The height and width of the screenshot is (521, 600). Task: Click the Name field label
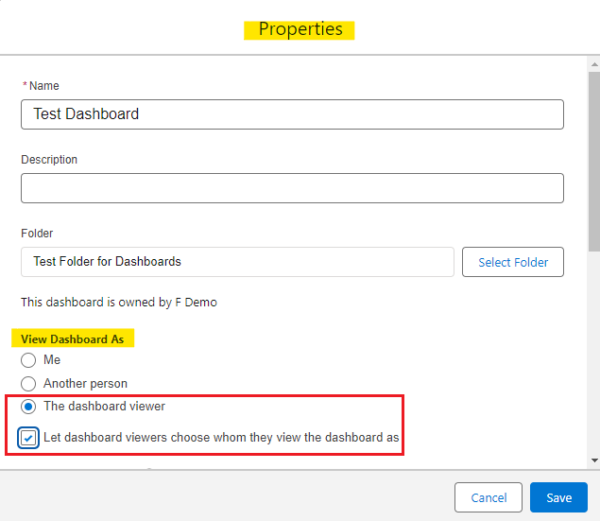[x=44, y=86]
